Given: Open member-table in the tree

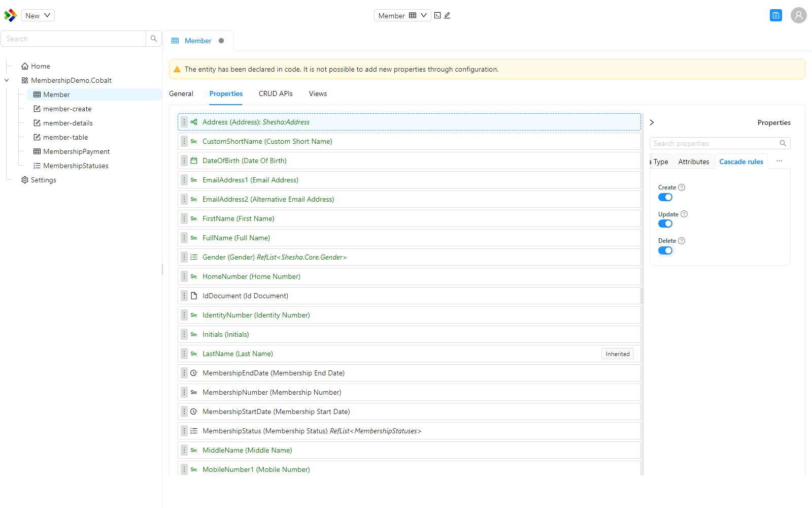Looking at the screenshot, I should coord(65,137).
